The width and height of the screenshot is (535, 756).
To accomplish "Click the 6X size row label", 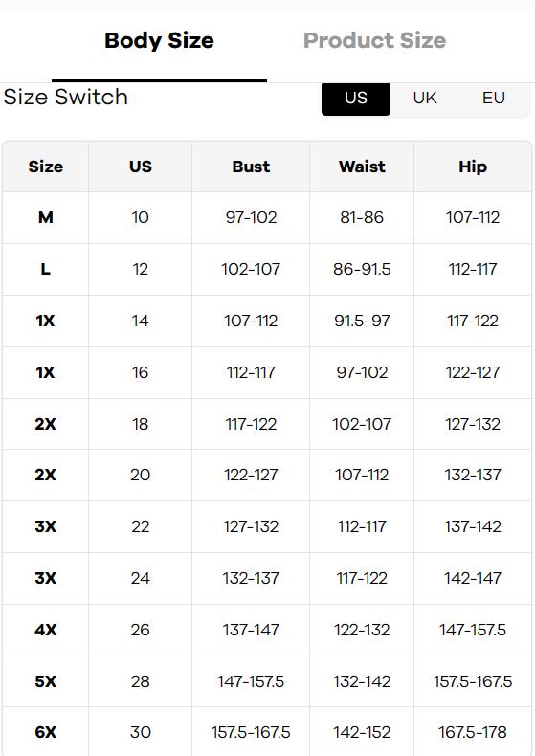I will 46,732.
